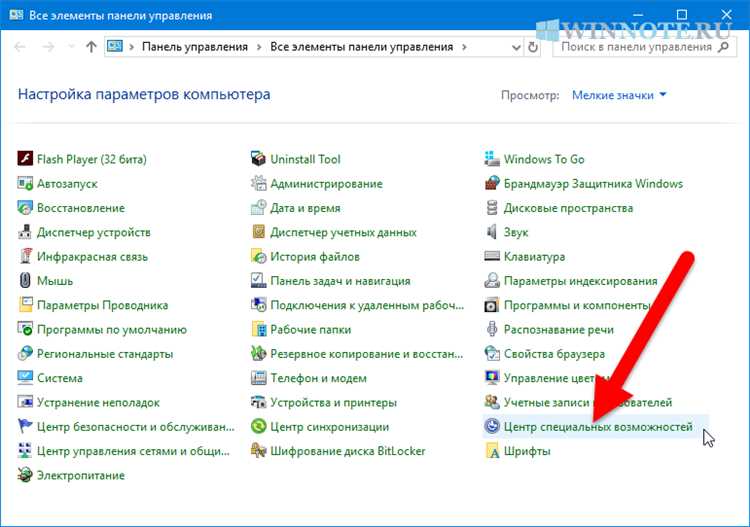Screen dimensions: 750x527
Task: Open the Восстановление icon
Action: [25, 207]
